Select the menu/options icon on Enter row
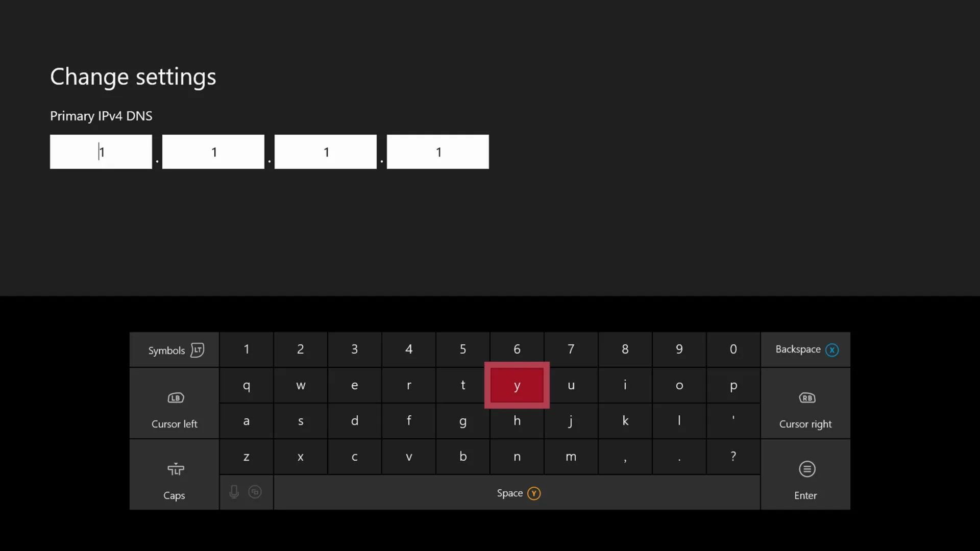Screen dimensions: 980x551 [x=806, y=468]
